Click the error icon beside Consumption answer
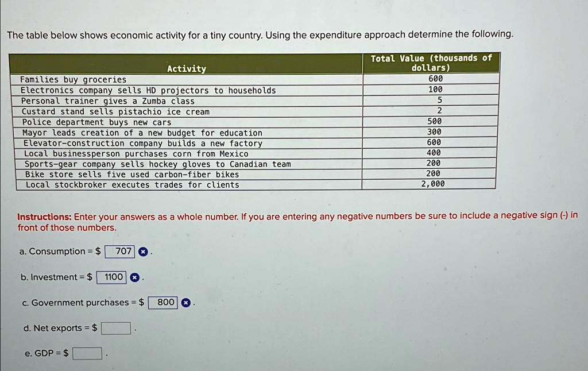The image size is (588, 371). tap(142, 251)
